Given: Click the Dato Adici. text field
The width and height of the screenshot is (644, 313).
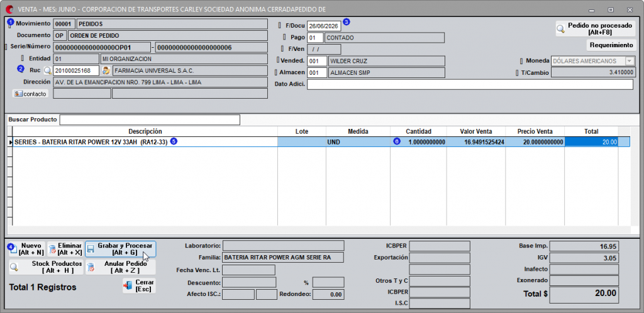Looking at the screenshot, I should pos(470,84).
